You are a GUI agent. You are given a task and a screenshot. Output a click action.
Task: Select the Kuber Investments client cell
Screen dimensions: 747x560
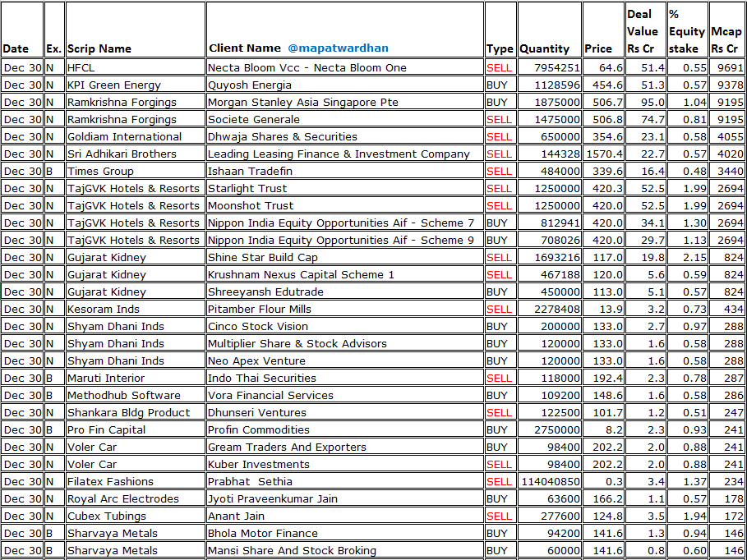click(345, 464)
